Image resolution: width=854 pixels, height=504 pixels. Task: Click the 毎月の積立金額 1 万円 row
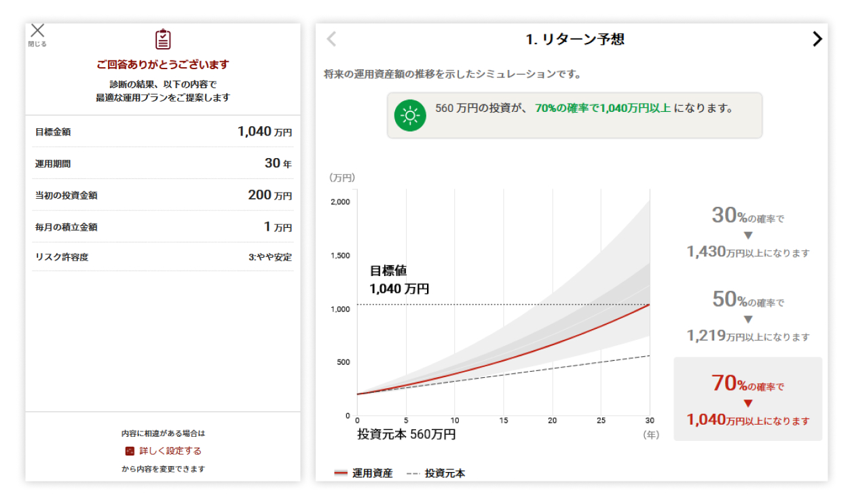(x=163, y=227)
